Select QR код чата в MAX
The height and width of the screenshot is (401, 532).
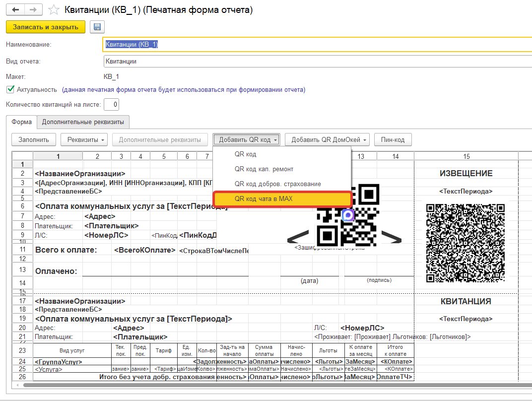(282, 199)
